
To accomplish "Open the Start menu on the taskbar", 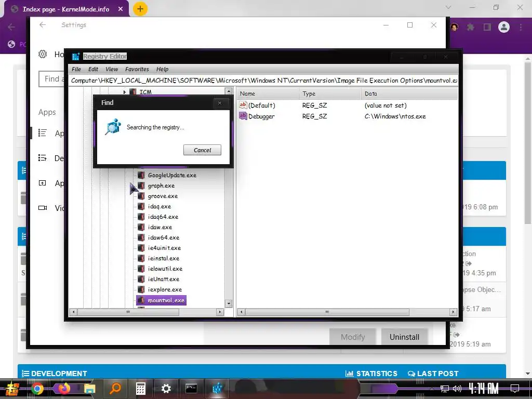I will coord(11,389).
